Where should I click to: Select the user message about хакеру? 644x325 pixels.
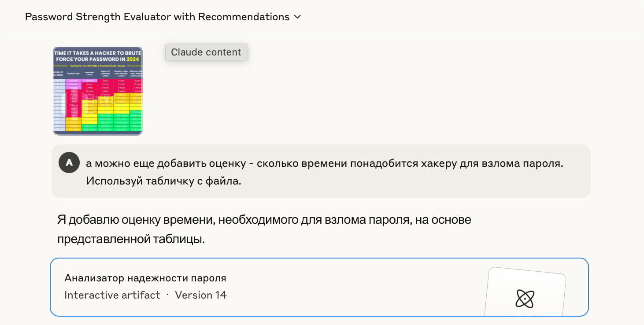pos(321,171)
